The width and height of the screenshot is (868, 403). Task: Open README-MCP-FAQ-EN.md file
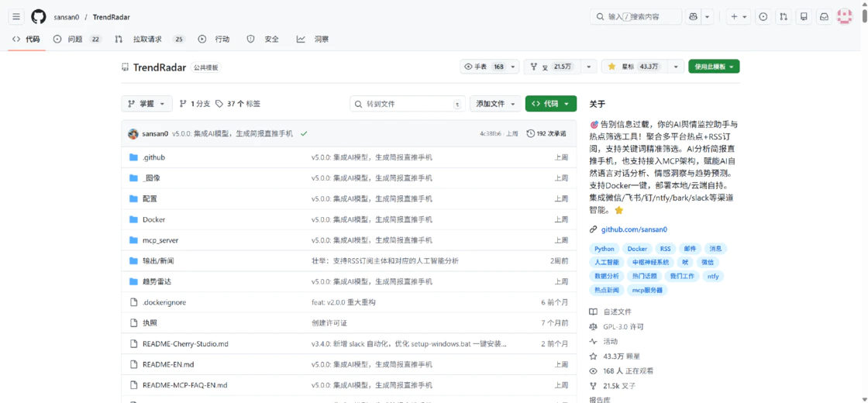coord(185,384)
